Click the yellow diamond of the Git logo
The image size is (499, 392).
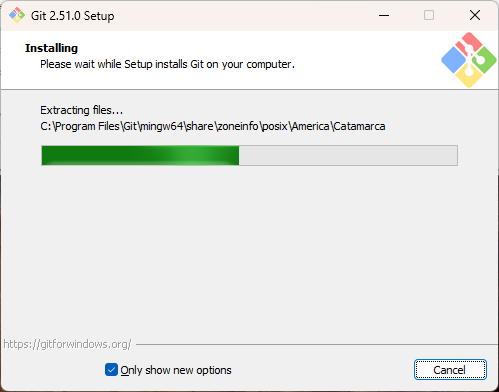pos(469,76)
